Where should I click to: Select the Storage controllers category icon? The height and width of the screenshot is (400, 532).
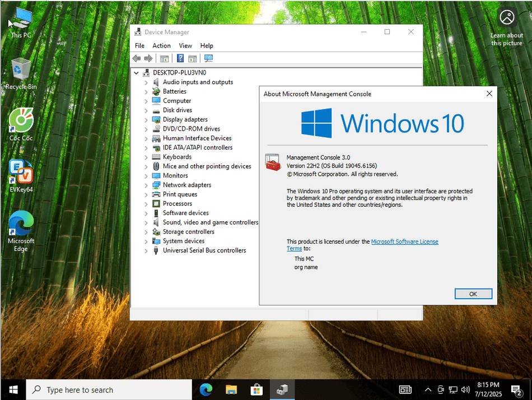156,231
